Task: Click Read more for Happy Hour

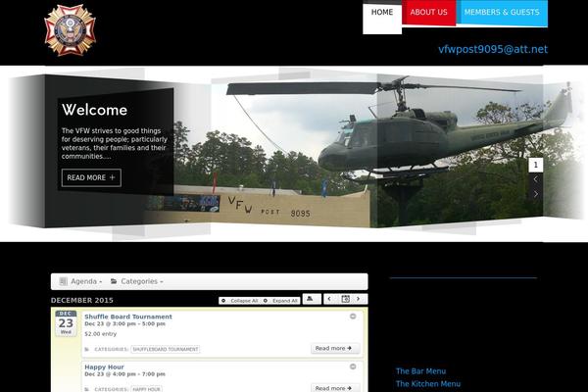Action: click(335, 388)
